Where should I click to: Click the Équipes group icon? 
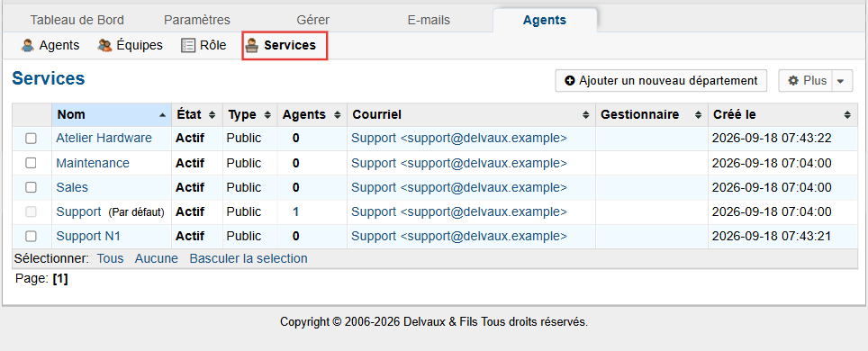(104, 45)
